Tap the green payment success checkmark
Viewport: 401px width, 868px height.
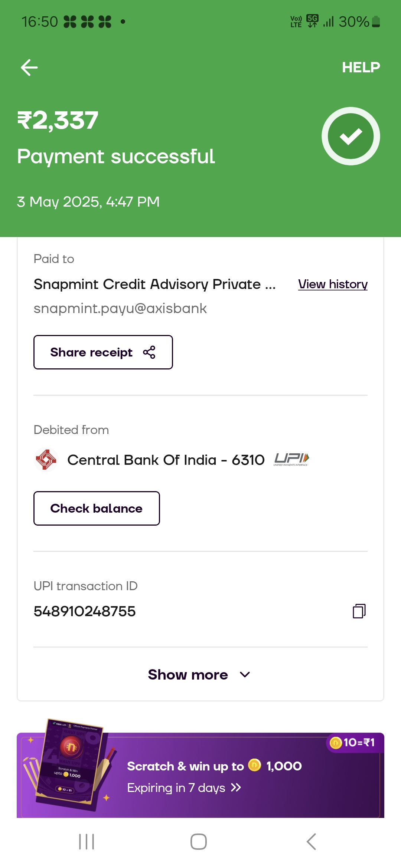pos(351,136)
